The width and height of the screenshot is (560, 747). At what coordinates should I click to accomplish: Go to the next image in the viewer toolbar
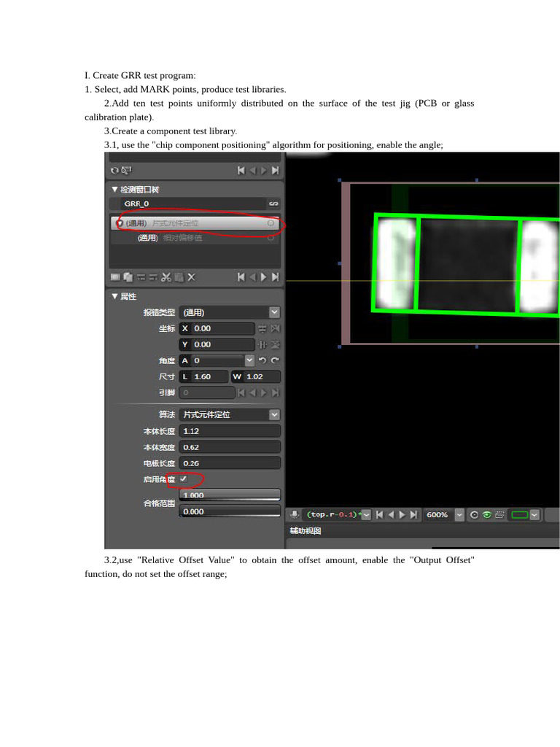pyautogui.click(x=402, y=514)
